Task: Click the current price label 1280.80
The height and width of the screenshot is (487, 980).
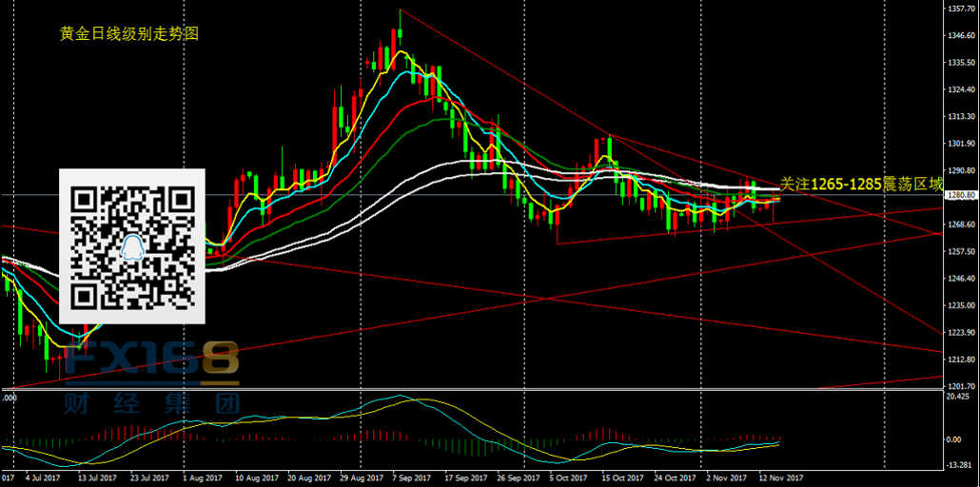Action: [963, 196]
